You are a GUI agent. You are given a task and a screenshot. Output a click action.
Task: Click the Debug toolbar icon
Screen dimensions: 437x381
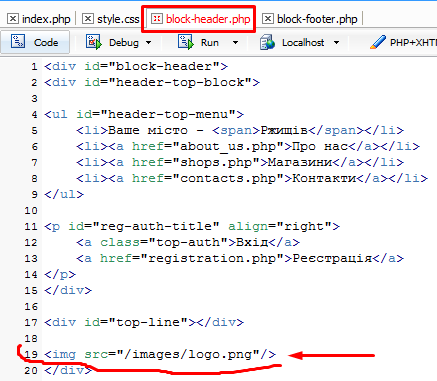(x=94, y=42)
